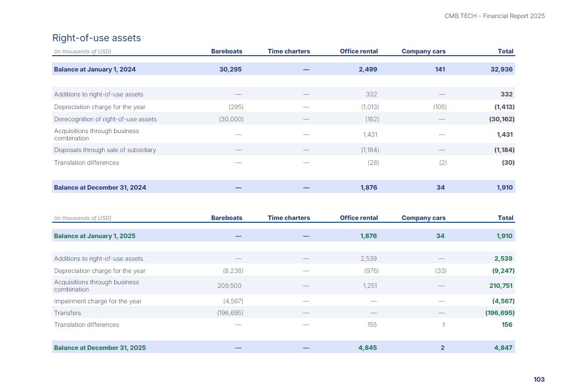Click Impairment charge for the year label
Viewport: 562px width, 392px height.
pyautogui.click(x=97, y=301)
